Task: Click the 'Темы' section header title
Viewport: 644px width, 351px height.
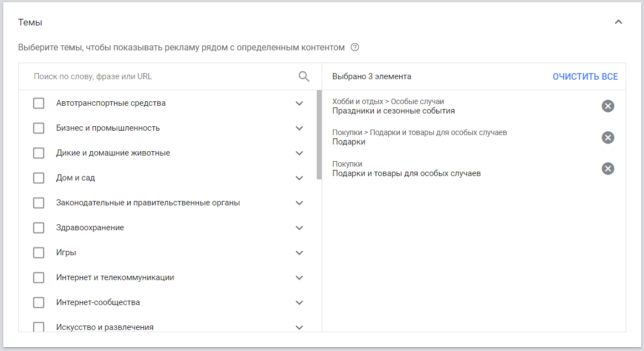Action: pyautogui.click(x=30, y=22)
